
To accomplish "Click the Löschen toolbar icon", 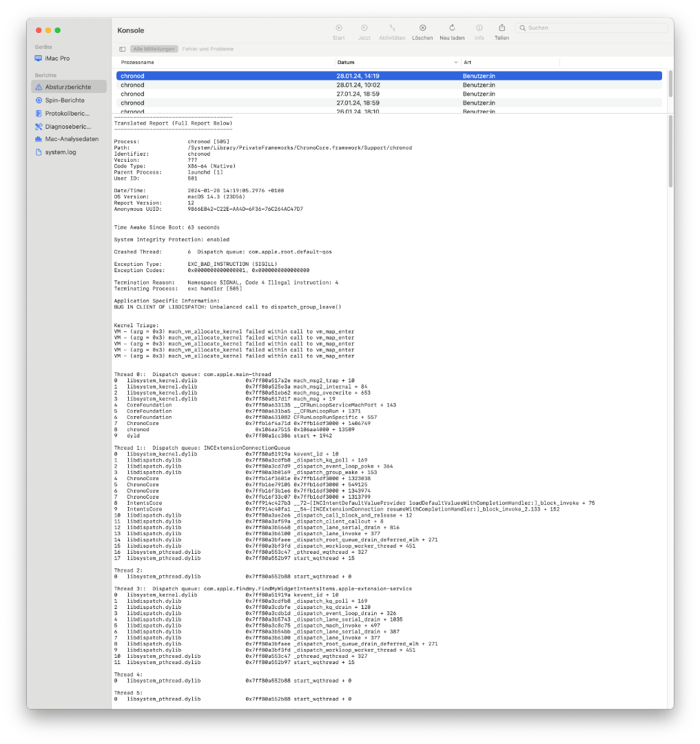I will [422, 28].
